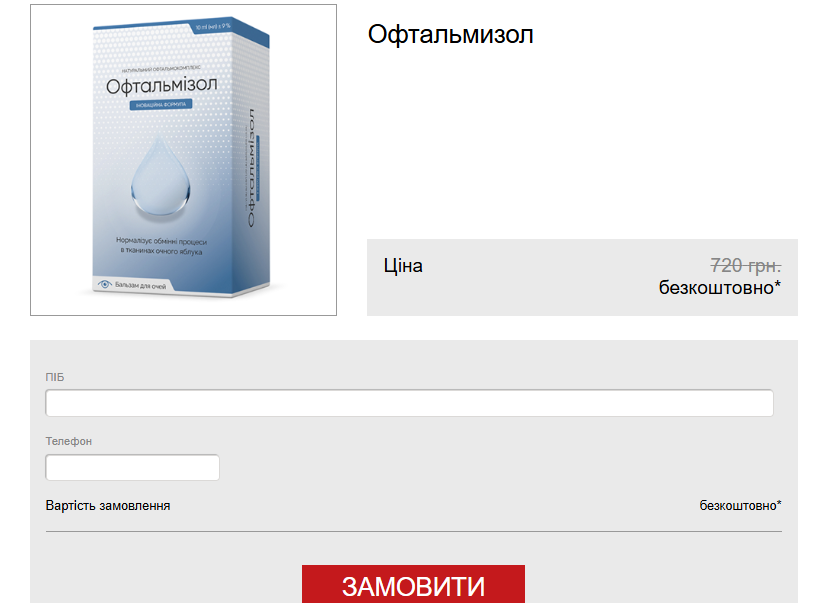Click the Офтальмизол product title heading

[450, 34]
